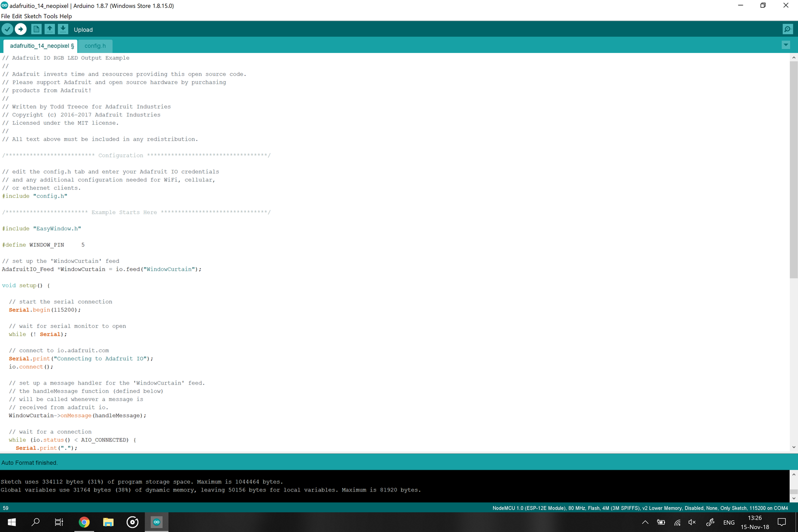Open the Edit menu
Image resolution: width=798 pixels, height=532 pixels.
point(17,16)
